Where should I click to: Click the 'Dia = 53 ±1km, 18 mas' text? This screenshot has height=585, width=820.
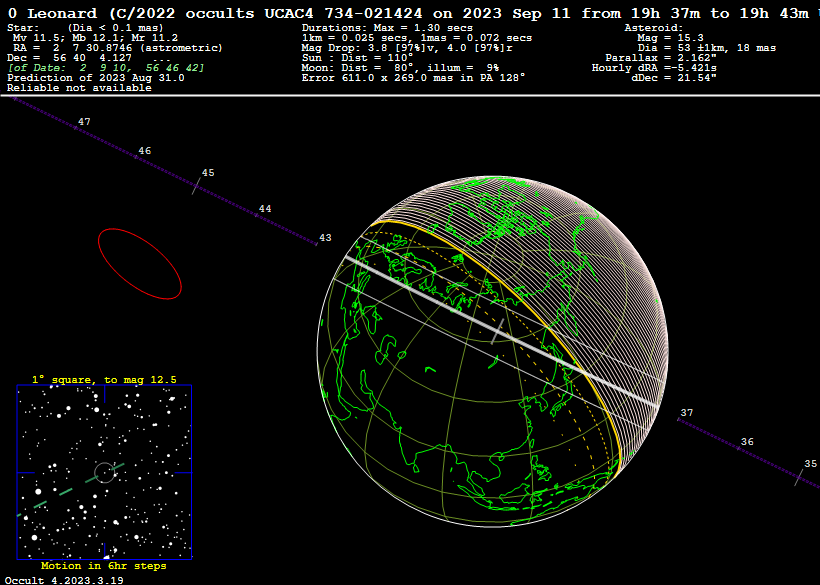coord(707,48)
